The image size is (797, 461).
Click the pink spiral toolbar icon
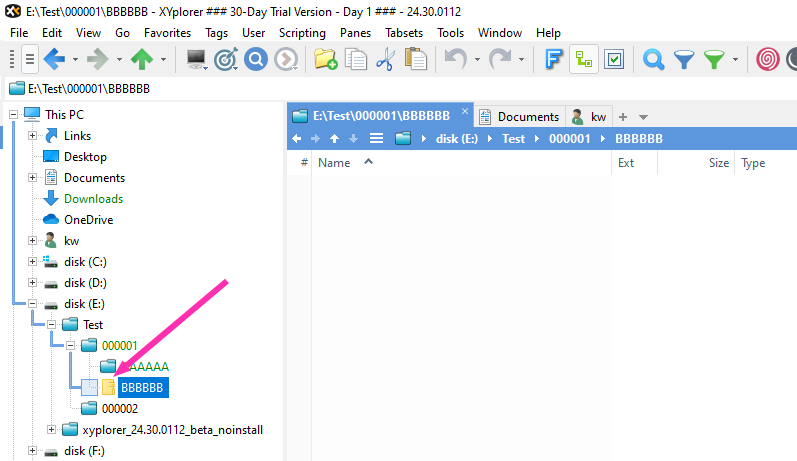[768, 59]
